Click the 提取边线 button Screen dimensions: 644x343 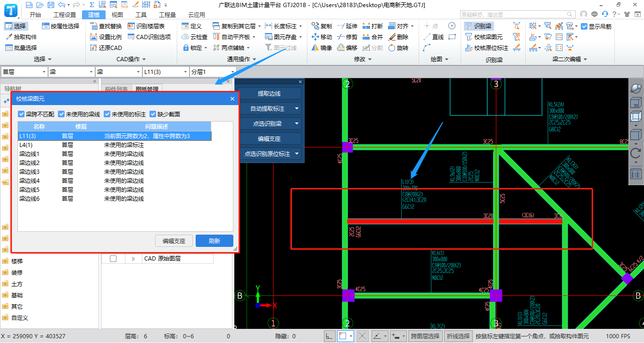click(269, 93)
